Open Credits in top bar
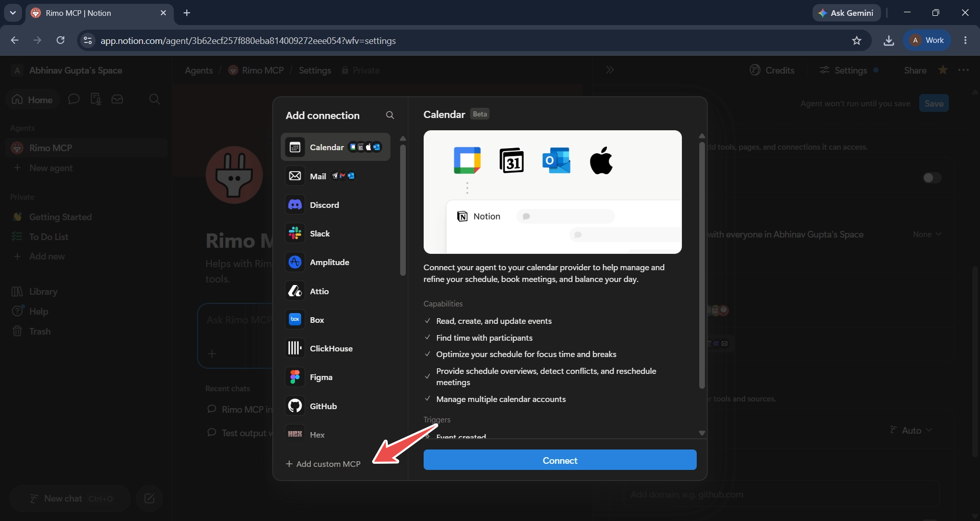980x521 pixels. [x=772, y=70]
